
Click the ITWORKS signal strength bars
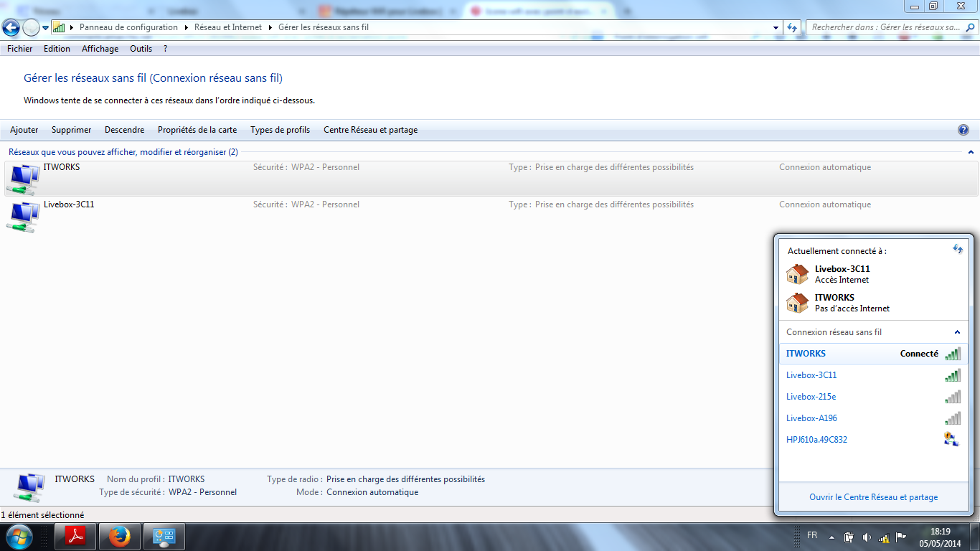pyautogui.click(x=953, y=354)
